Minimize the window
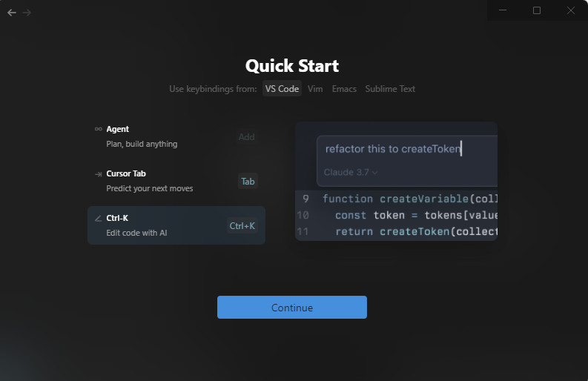Screen dimensions: 588x381 pos(503,10)
